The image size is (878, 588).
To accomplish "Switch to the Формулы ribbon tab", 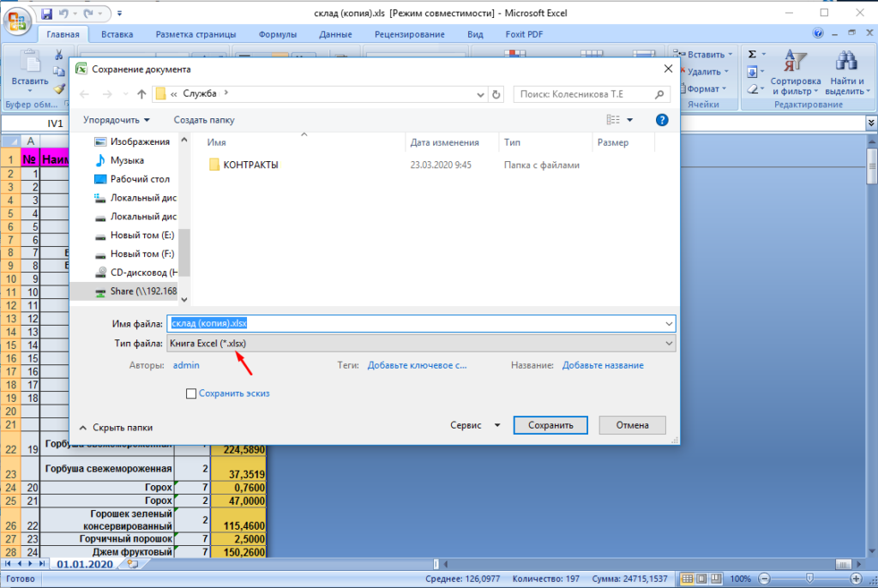I will (277, 34).
